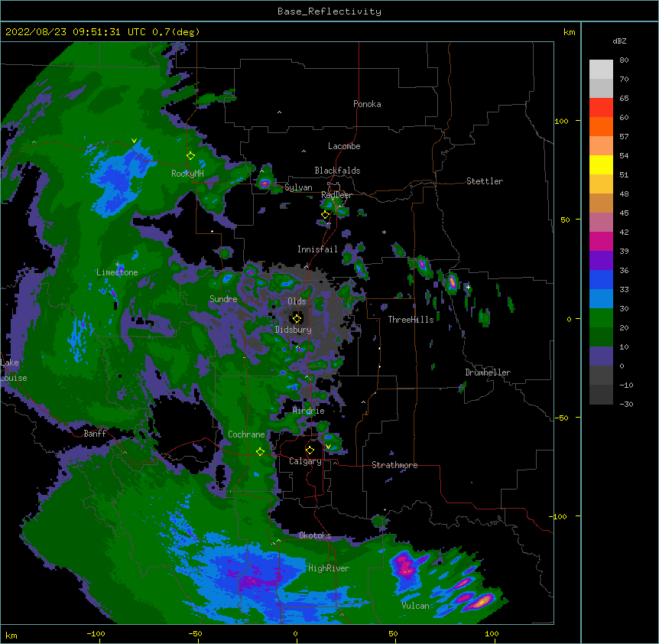Click the Olds town label
The height and width of the screenshot is (644, 659).
pyautogui.click(x=297, y=301)
